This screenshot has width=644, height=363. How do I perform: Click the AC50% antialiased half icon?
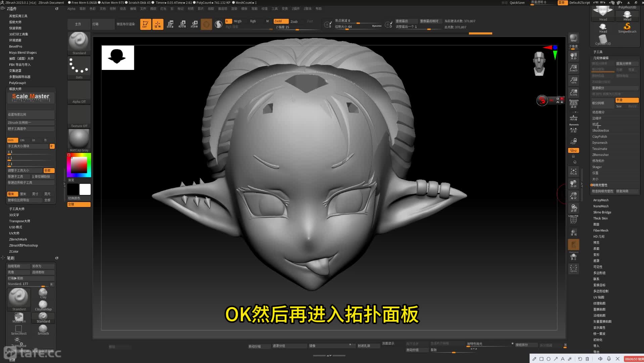[x=573, y=92]
